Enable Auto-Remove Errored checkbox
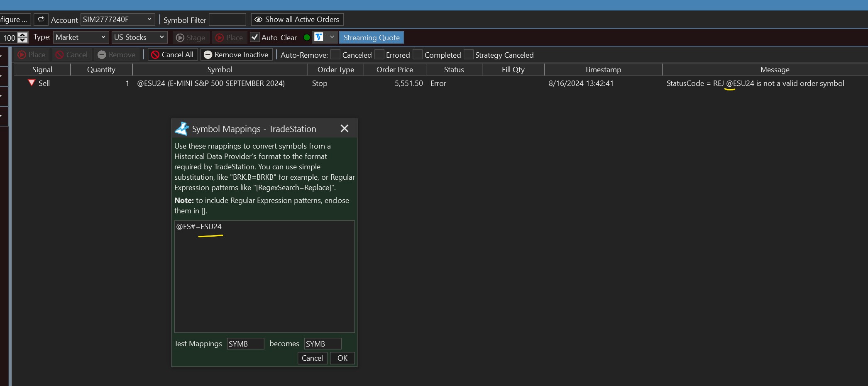The width and height of the screenshot is (868, 386). pos(379,55)
